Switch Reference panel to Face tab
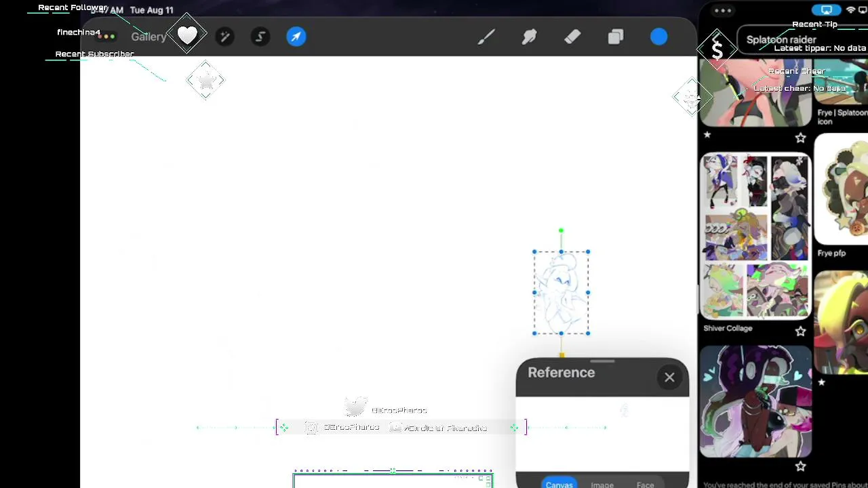The height and width of the screenshot is (488, 868). click(645, 484)
